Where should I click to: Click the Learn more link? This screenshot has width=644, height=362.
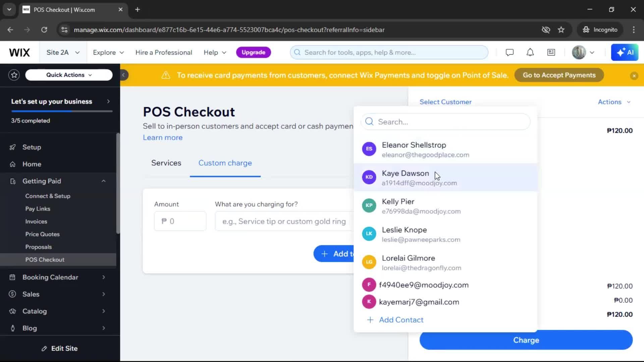[x=163, y=138]
